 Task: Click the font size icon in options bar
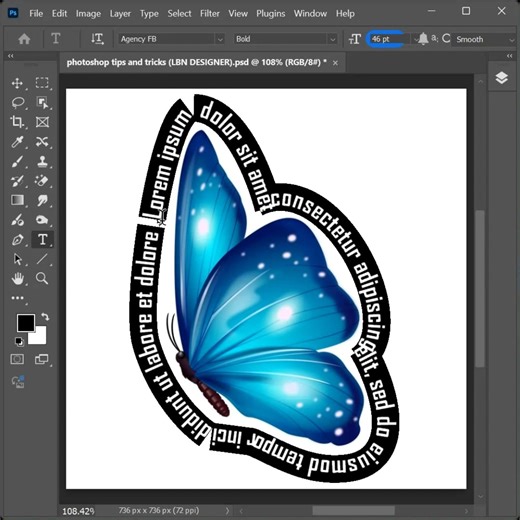pos(355,39)
